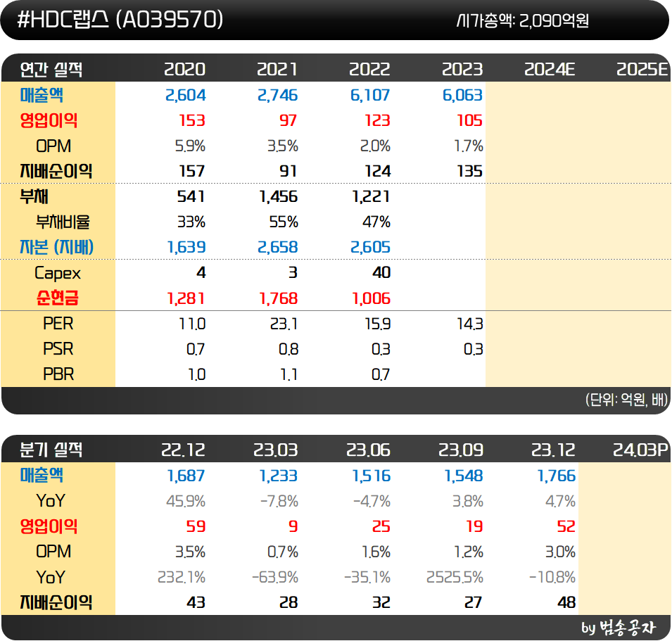The height and width of the screenshot is (641, 672).
Task: Click 부채 value 1,221
Action: click(x=371, y=197)
